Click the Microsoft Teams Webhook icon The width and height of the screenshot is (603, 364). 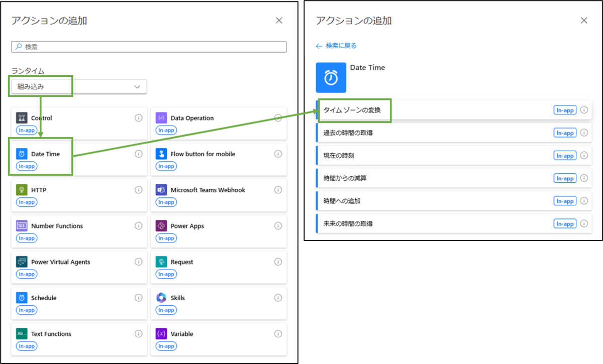(x=161, y=190)
